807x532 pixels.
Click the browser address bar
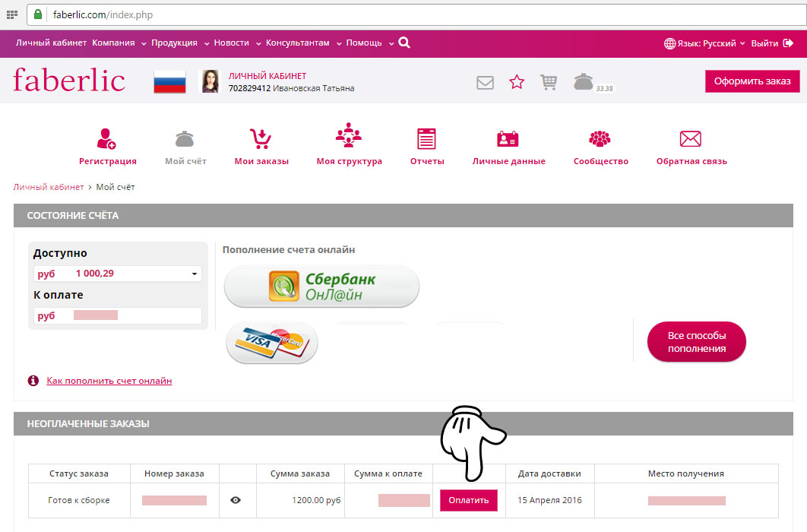coord(417,14)
